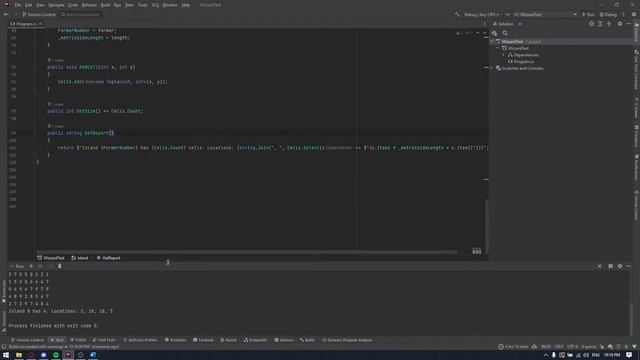The image size is (640, 360).
Task: Open the Version Control tool window tab
Action: 27,340
